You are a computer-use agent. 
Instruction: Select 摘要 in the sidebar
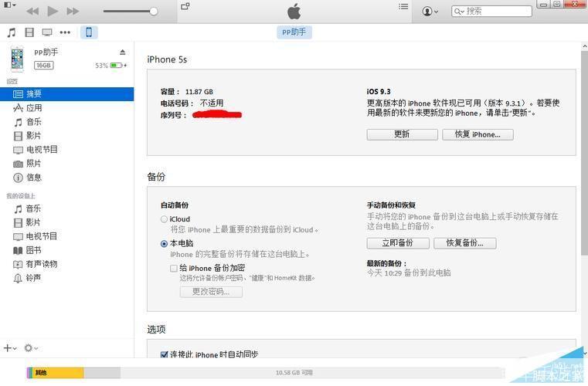tap(66, 94)
